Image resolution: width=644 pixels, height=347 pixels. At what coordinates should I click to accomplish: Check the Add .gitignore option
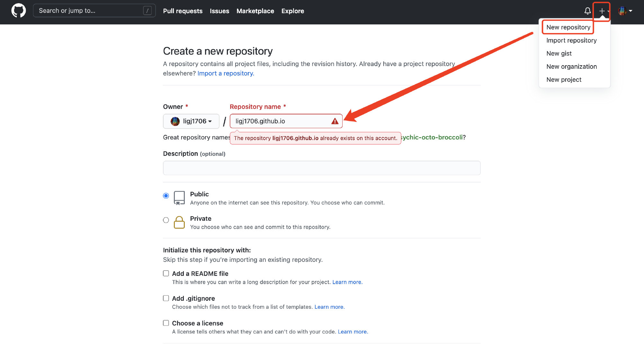click(166, 298)
